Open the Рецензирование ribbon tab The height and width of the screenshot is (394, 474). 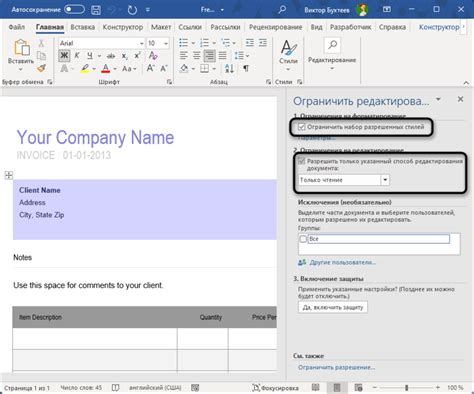click(275, 27)
